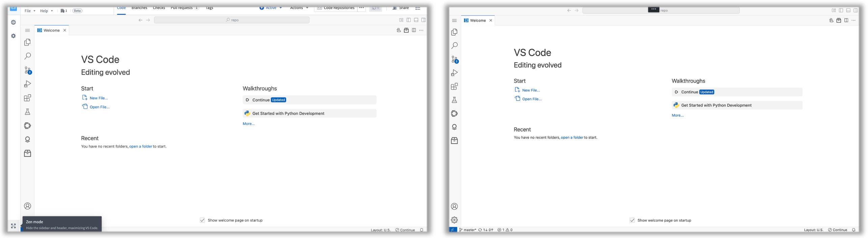Toggle 'Show welcome page on startup' in right window
This screenshot has width=868, height=238.
[x=632, y=220]
